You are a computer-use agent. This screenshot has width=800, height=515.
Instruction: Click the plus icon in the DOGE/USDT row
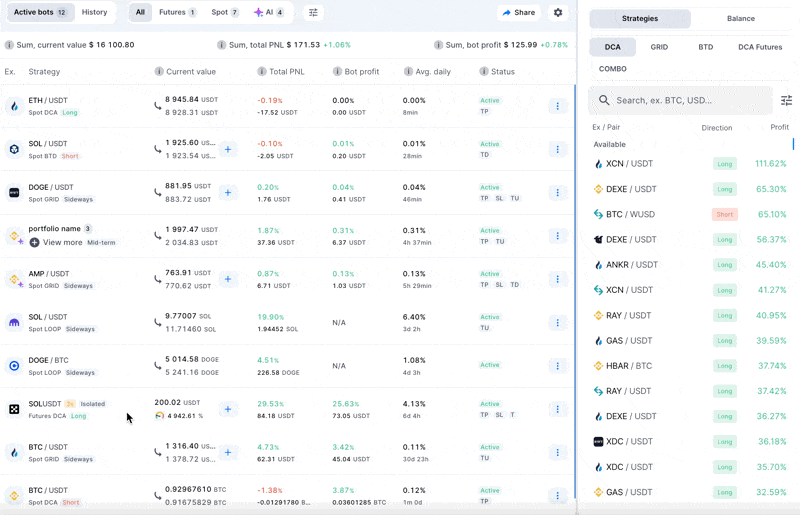228,192
